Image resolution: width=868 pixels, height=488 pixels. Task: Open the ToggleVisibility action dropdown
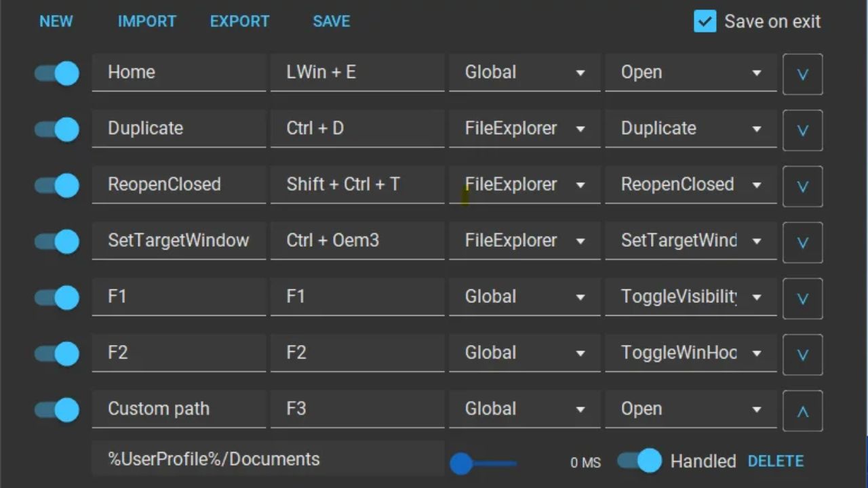[691, 297]
